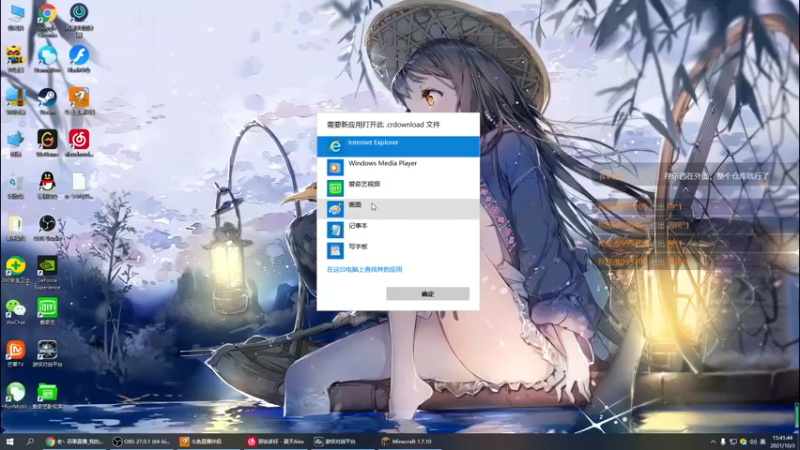Open the This PC desktop icon
This screenshot has height=450, width=800.
(x=16, y=17)
